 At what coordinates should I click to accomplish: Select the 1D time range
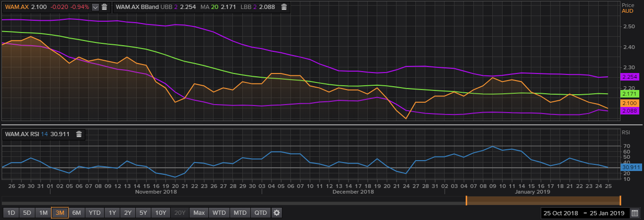point(11,213)
